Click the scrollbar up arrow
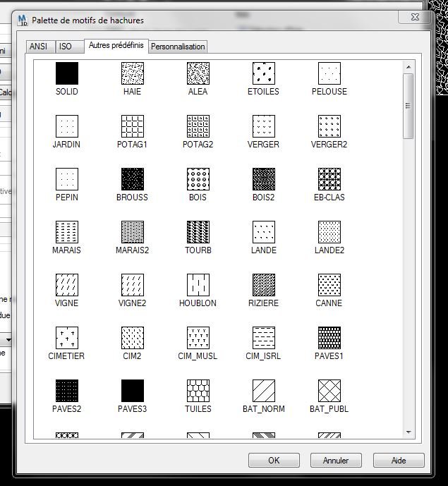This screenshot has width=448, height=486. (408, 67)
